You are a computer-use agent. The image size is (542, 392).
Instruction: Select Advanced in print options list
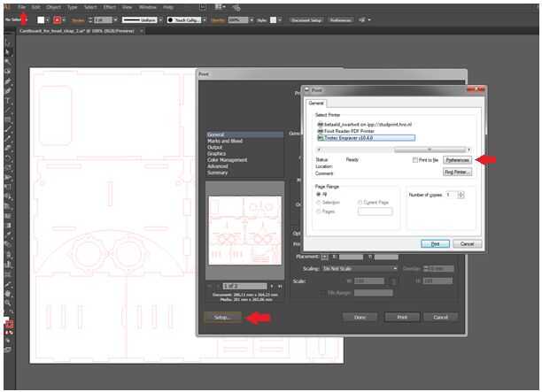(218, 166)
